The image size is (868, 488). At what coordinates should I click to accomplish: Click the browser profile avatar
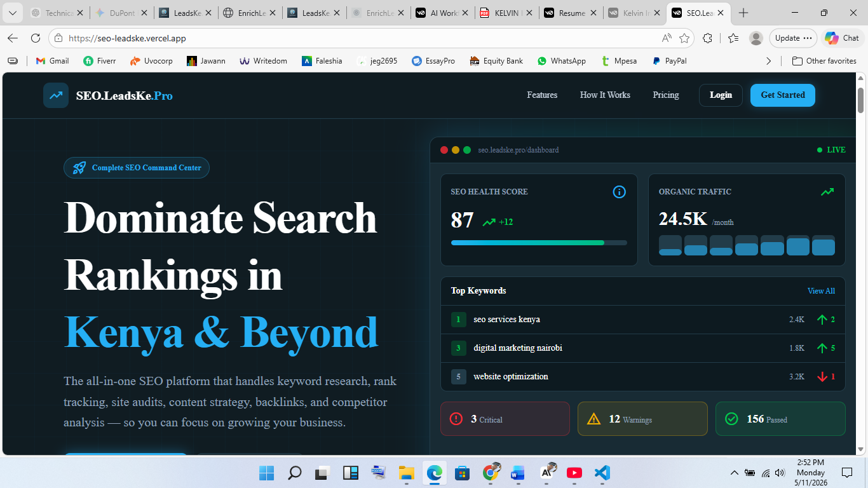tap(756, 38)
